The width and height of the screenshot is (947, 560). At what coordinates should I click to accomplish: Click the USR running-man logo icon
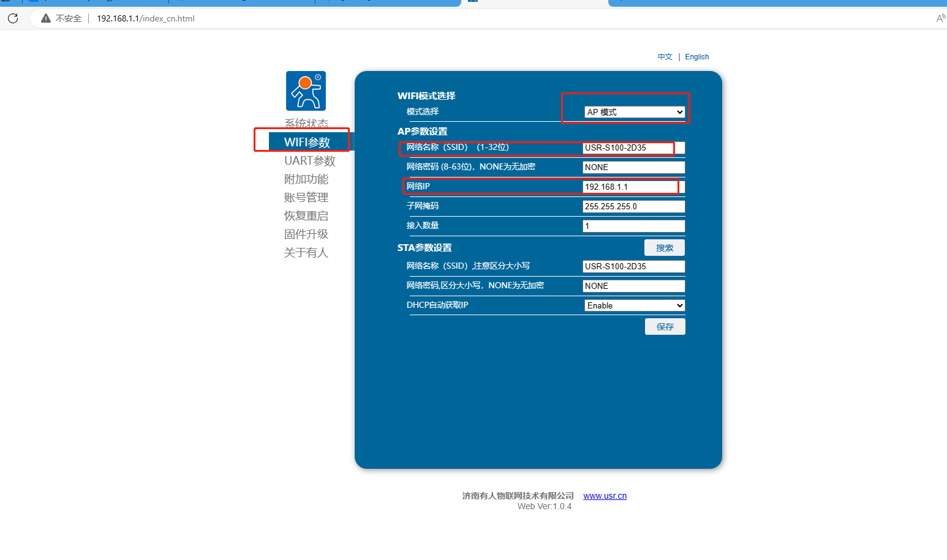(x=306, y=91)
